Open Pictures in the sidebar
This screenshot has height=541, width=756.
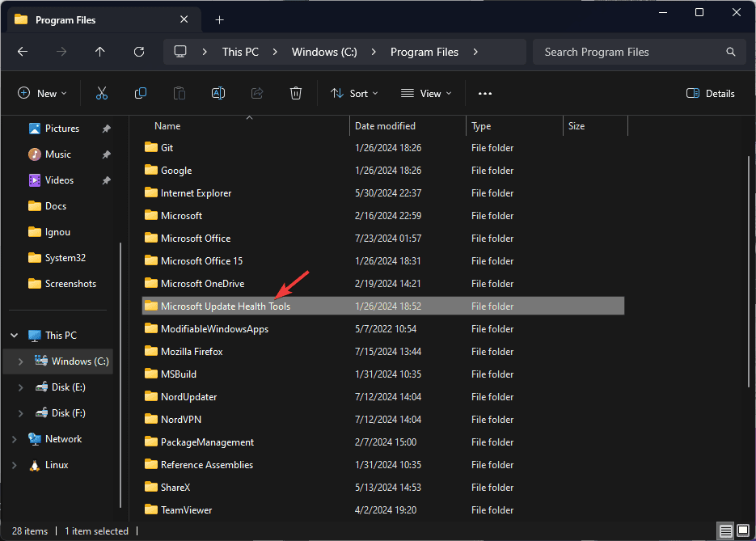[x=62, y=129]
